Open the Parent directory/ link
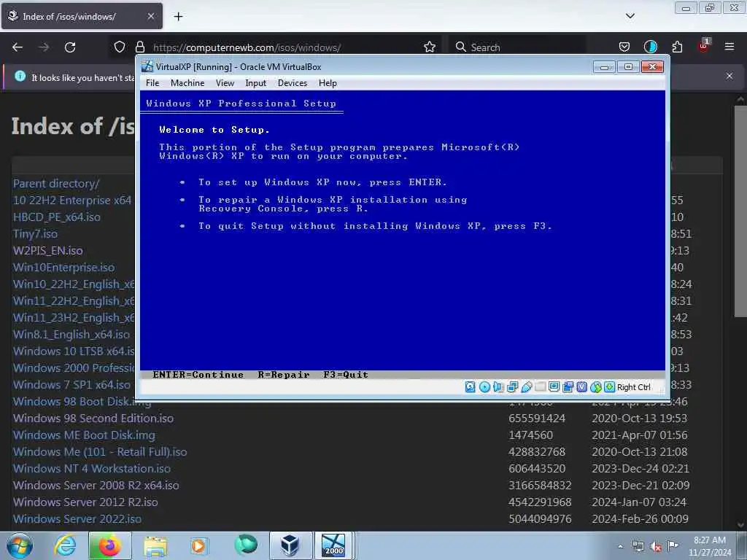This screenshot has width=747, height=560. click(x=56, y=183)
